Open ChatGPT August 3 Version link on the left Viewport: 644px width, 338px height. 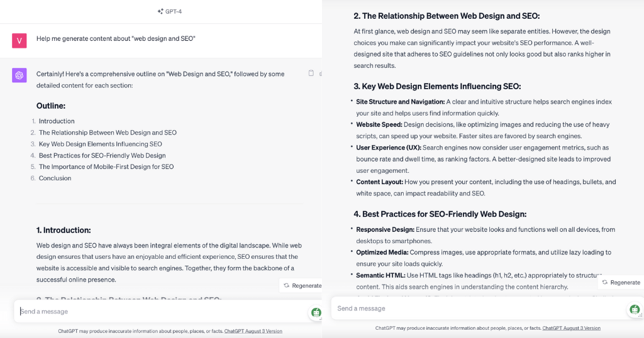pos(253,331)
